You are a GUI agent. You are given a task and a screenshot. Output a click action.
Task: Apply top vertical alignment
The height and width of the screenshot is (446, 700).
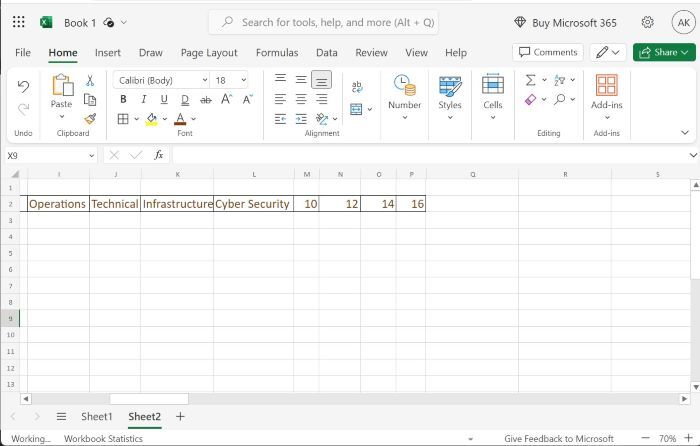(280, 79)
